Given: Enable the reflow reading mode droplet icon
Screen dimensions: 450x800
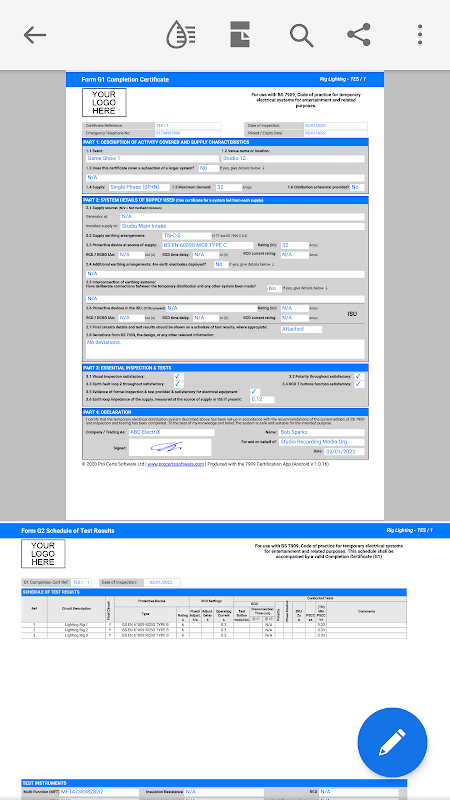Looking at the screenshot, I should [x=181, y=35].
